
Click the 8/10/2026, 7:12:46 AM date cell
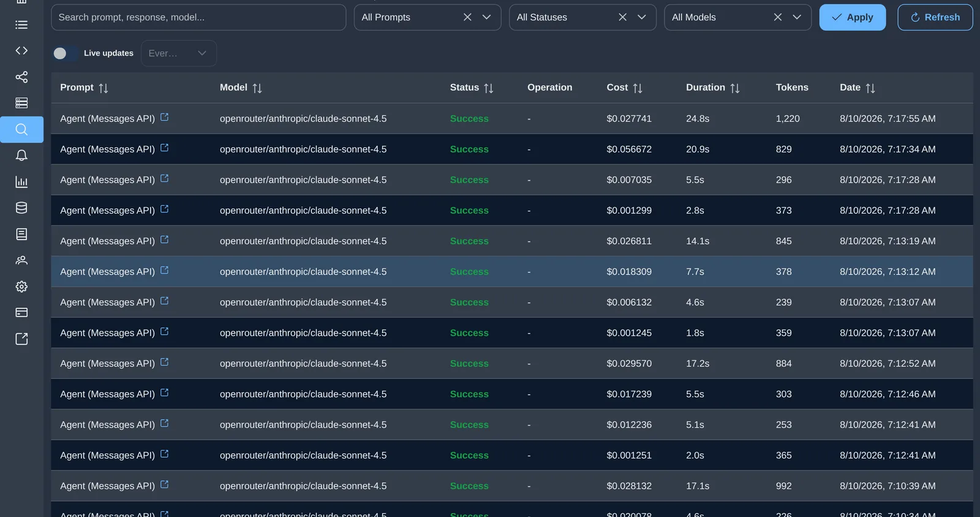click(x=888, y=394)
